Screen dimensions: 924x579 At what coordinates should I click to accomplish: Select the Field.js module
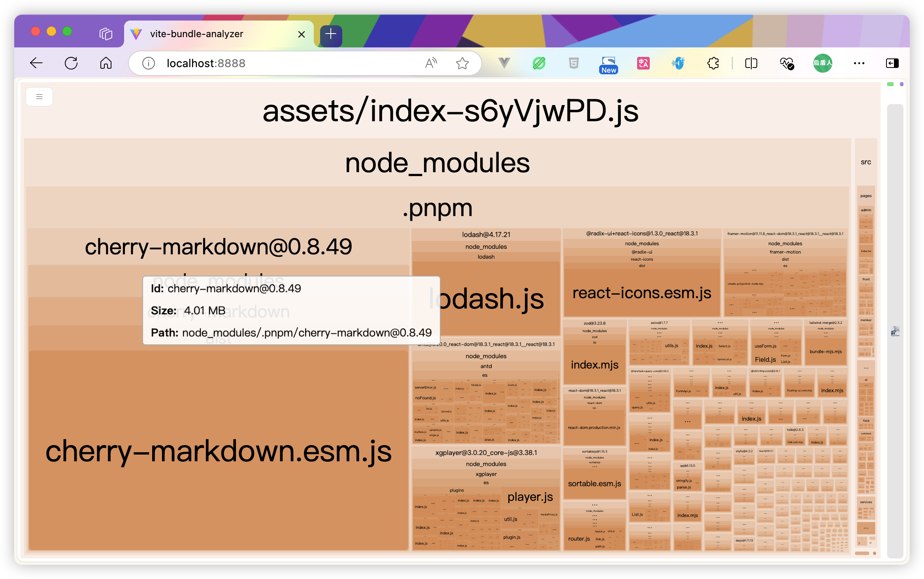point(765,359)
